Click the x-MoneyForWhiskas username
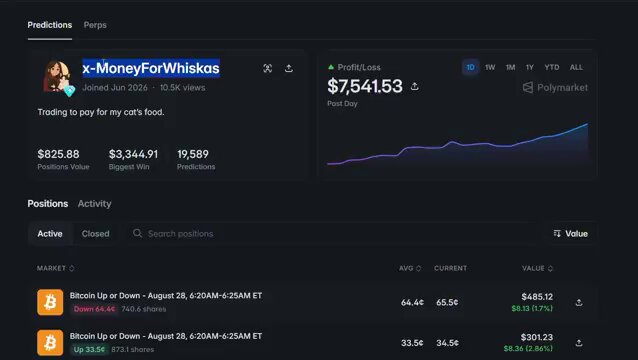The width and height of the screenshot is (638, 360). 151,68
